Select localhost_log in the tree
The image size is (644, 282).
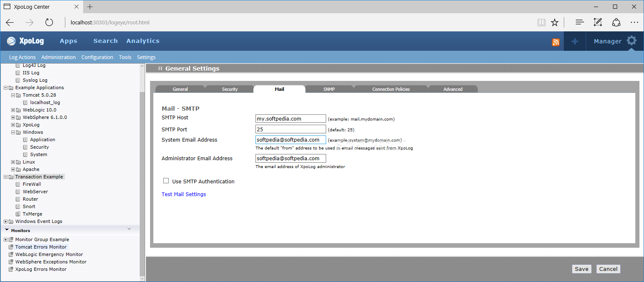45,102
